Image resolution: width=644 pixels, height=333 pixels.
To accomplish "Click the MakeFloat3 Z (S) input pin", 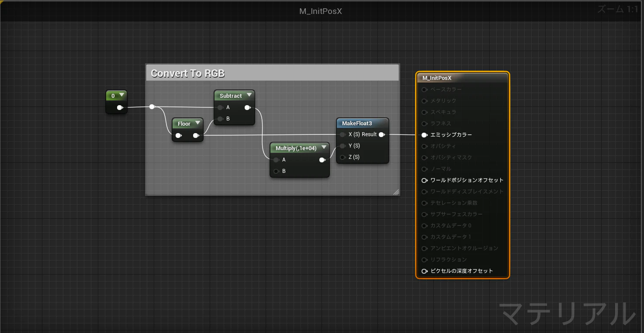I will tap(343, 157).
